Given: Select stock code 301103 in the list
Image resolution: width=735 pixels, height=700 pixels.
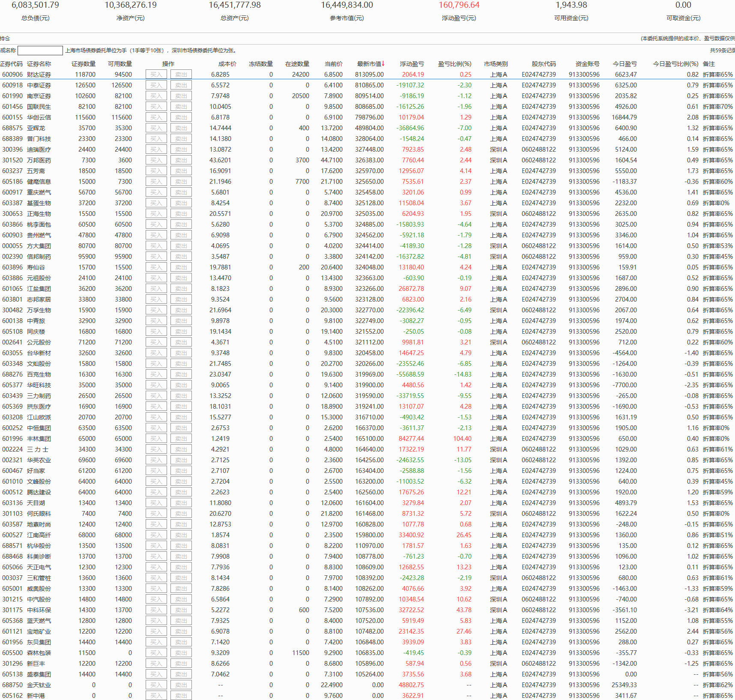Looking at the screenshot, I should pyautogui.click(x=12, y=514).
